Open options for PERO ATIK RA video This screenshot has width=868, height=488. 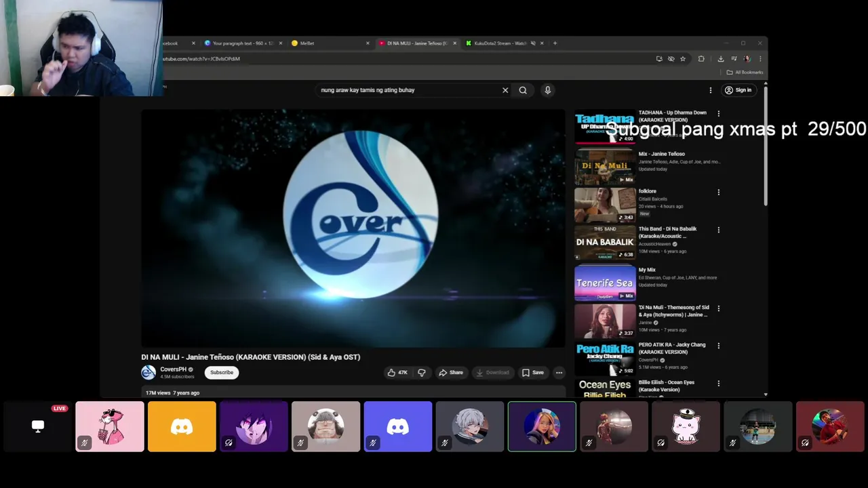[x=719, y=346]
